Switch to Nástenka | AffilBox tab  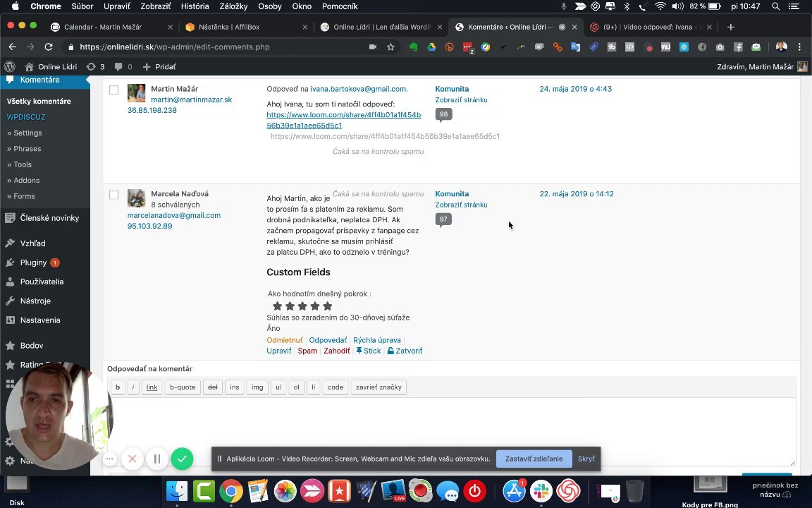[246, 27]
